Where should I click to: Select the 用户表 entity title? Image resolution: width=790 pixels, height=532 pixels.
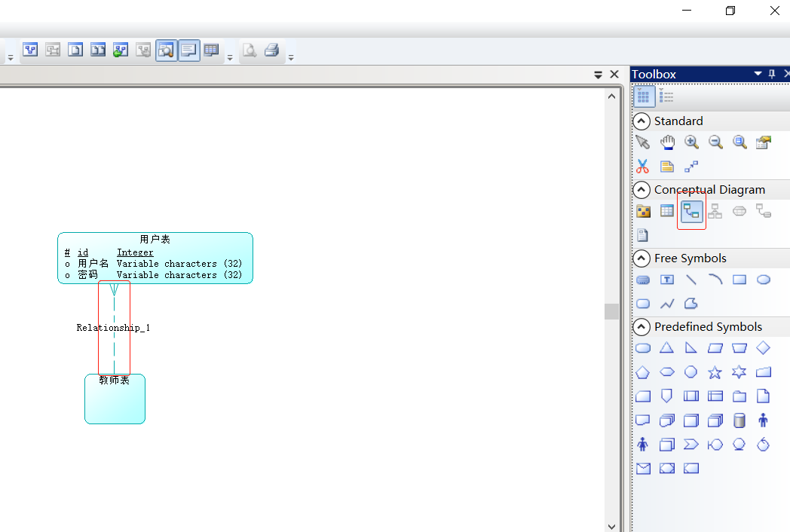(x=155, y=240)
